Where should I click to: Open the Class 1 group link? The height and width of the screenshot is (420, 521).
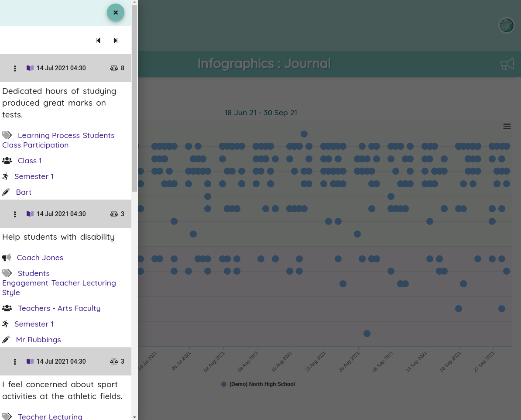[x=30, y=161]
